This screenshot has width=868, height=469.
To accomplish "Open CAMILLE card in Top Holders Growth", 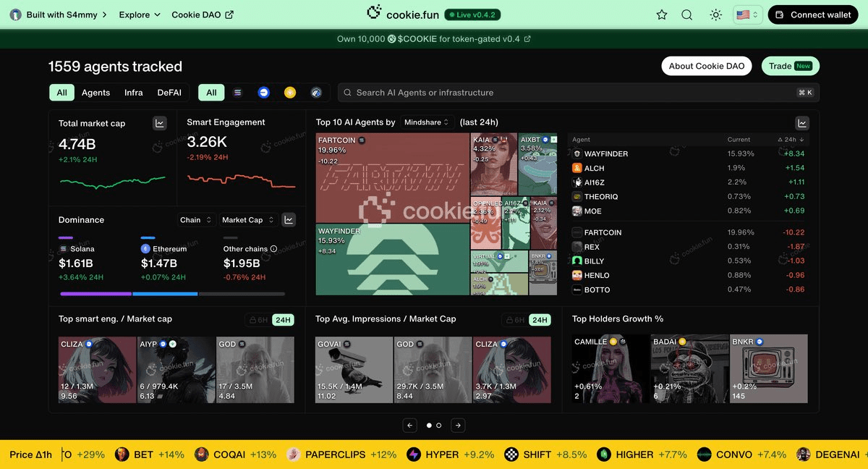I will click(x=610, y=368).
